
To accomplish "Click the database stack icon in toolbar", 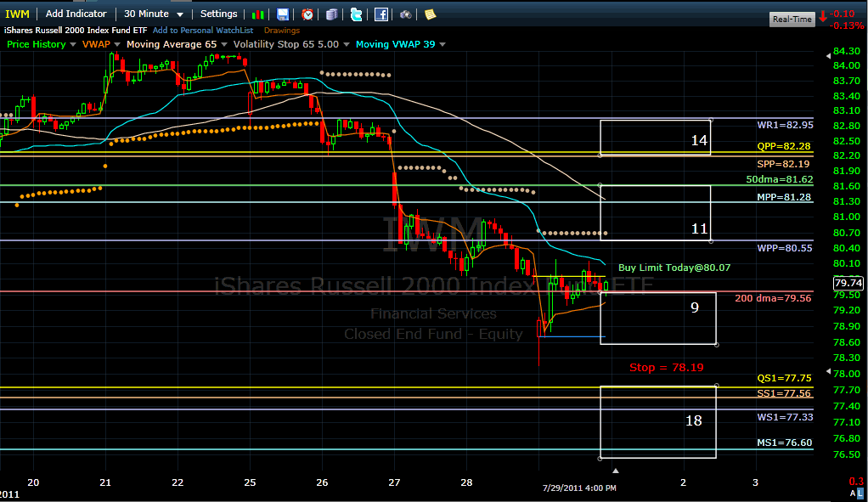I will [331, 14].
